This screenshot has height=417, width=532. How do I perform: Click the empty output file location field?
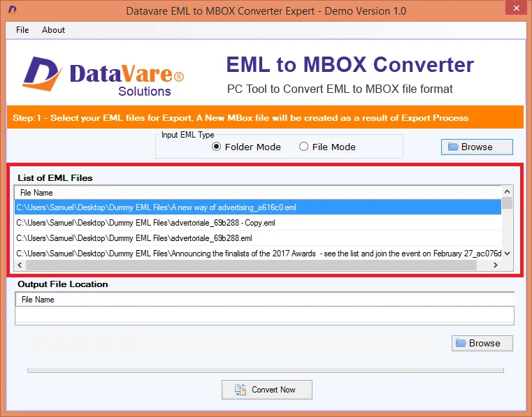(x=265, y=314)
